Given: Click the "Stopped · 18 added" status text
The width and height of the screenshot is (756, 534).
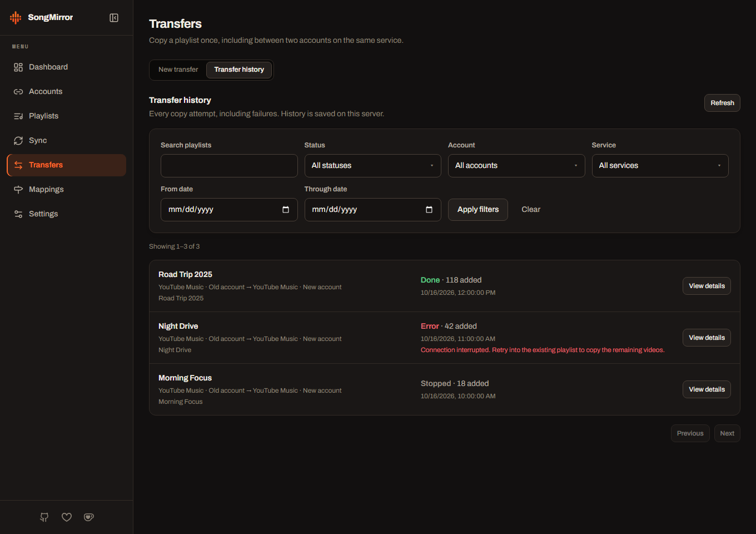Looking at the screenshot, I should [x=455, y=384].
